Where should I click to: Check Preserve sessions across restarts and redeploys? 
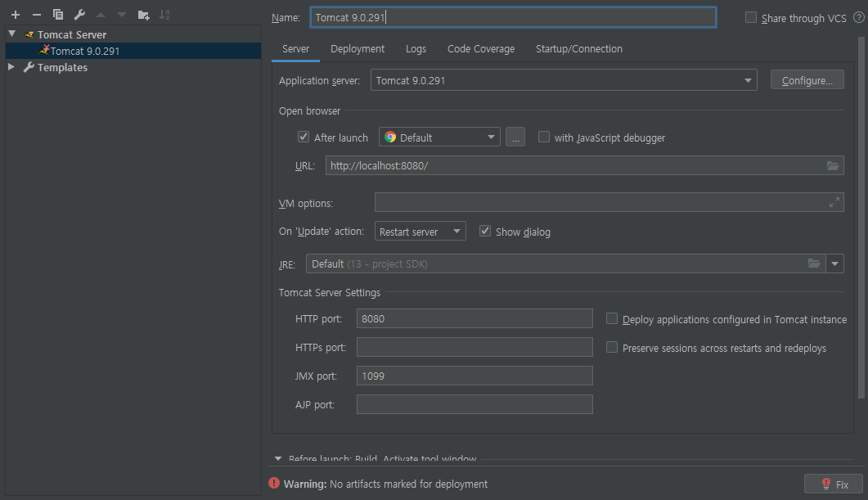[x=612, y=347]
